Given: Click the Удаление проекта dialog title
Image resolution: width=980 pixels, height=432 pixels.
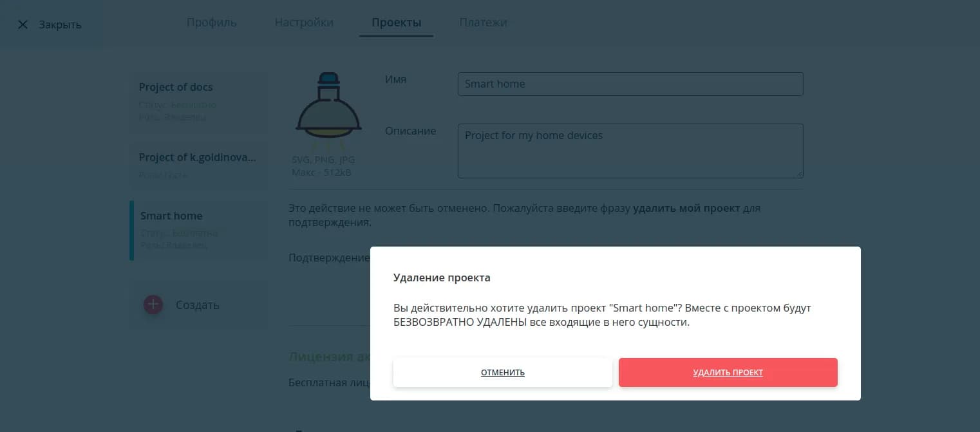Looking at the screenshot, I should pos(442,278).
